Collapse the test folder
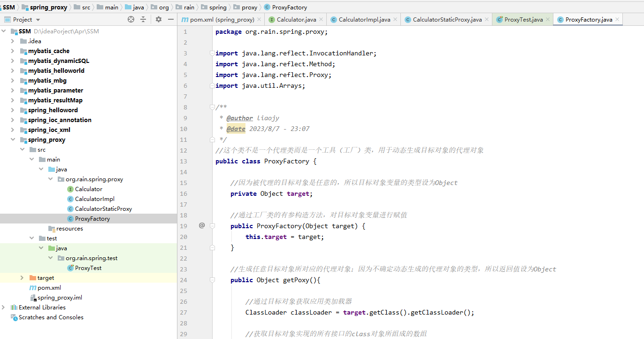The width and height of the screenshot is (644, 339). point(31,238)
